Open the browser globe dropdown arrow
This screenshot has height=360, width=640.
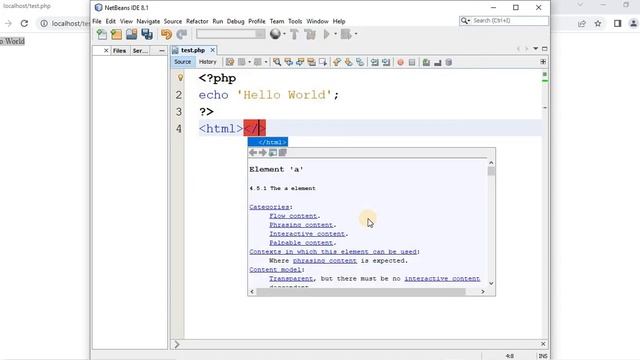(x=284, y=34)
